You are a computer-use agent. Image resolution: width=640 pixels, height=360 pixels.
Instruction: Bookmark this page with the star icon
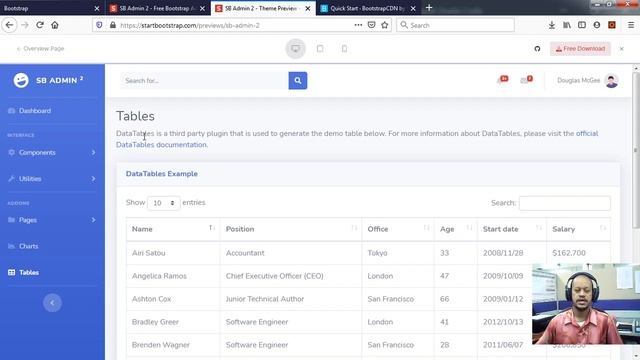pos(384,25)
